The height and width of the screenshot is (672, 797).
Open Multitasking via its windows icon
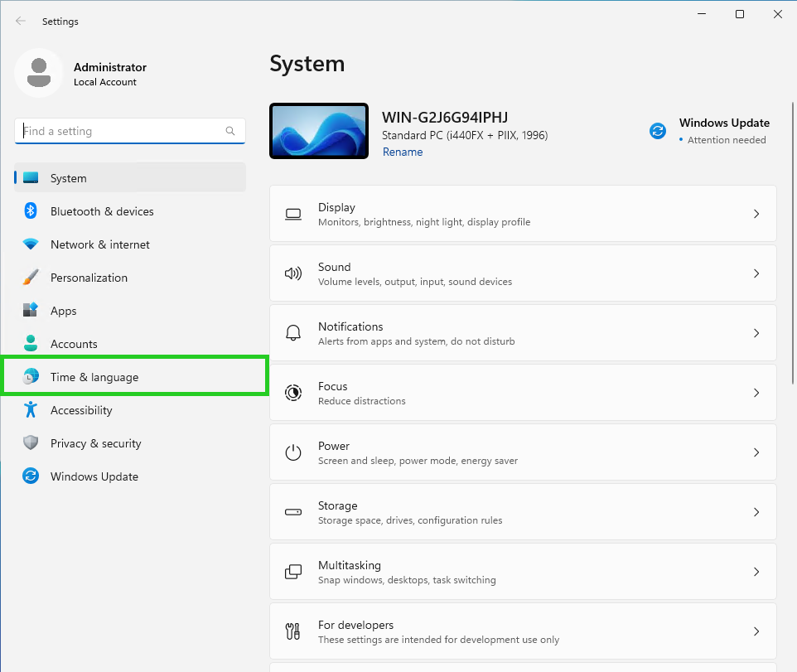[293, 571]
